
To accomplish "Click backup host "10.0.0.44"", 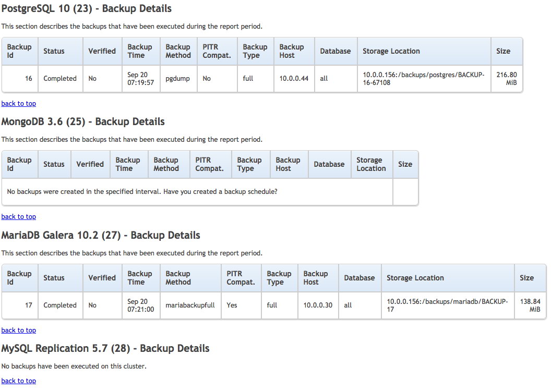I will [294, 79].
